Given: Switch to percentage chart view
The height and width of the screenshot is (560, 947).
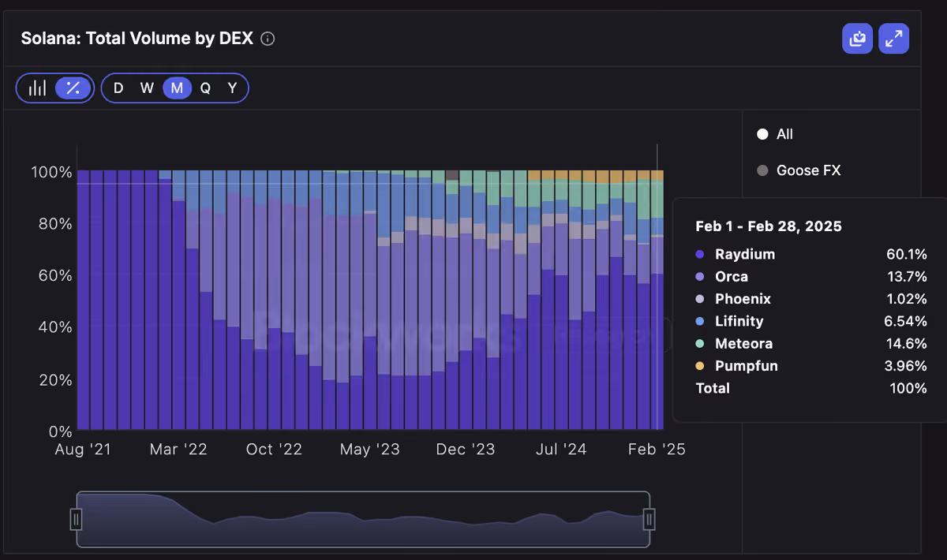Looking at the screenshot, I should pyautogui.click(x=73, y=88).
